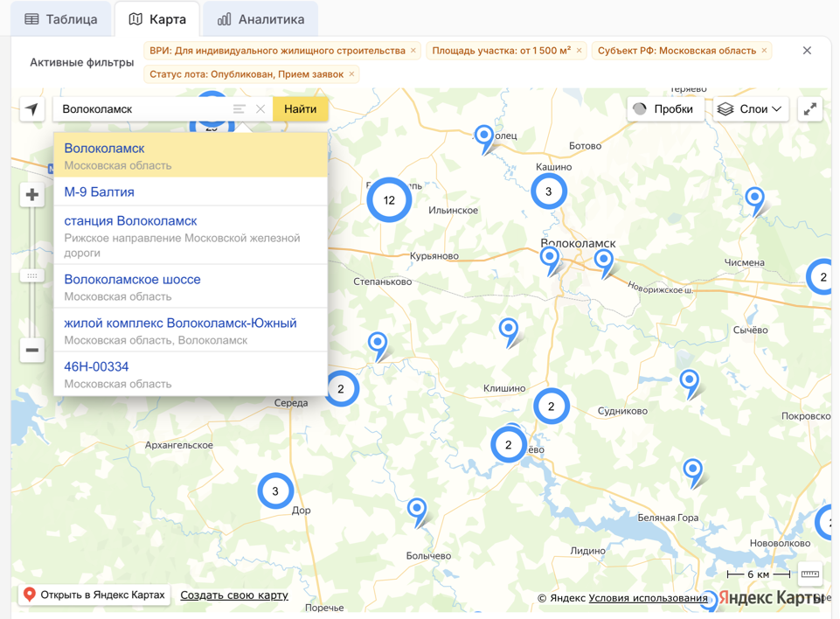Click the zoom slider handle
This screenshot has width=840, height=619.
(x=32, y=275)
